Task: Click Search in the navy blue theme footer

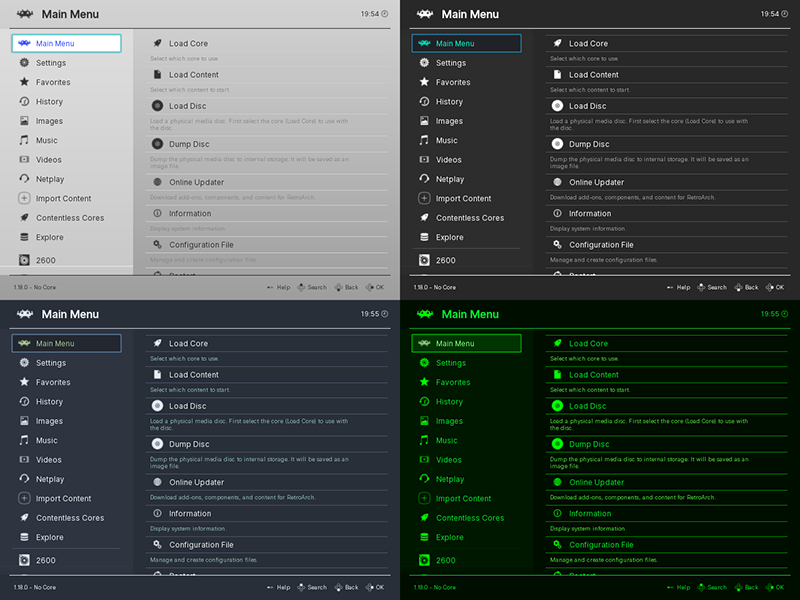Action: tap(312, 587)
